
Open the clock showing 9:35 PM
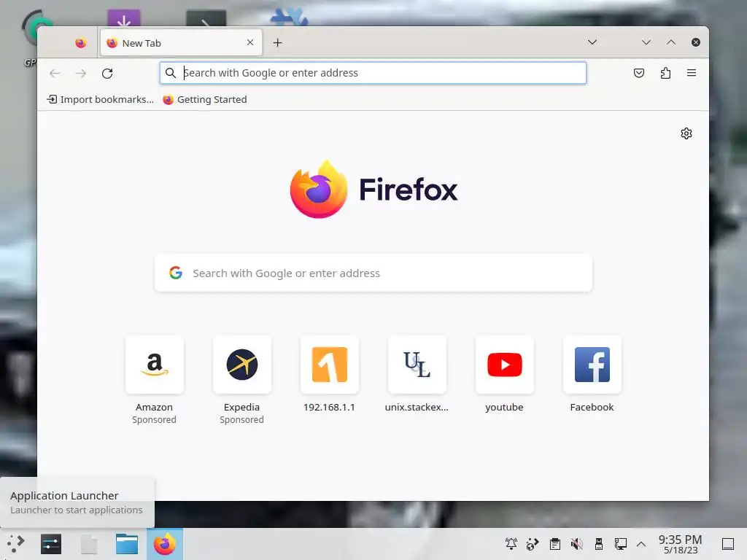(x=681, y=544)
